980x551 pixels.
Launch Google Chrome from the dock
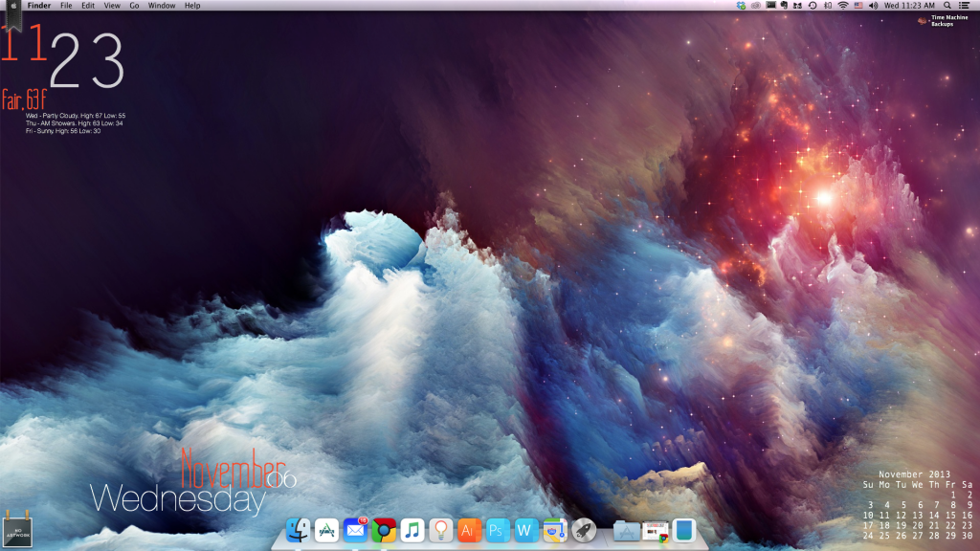click(384, 530)
